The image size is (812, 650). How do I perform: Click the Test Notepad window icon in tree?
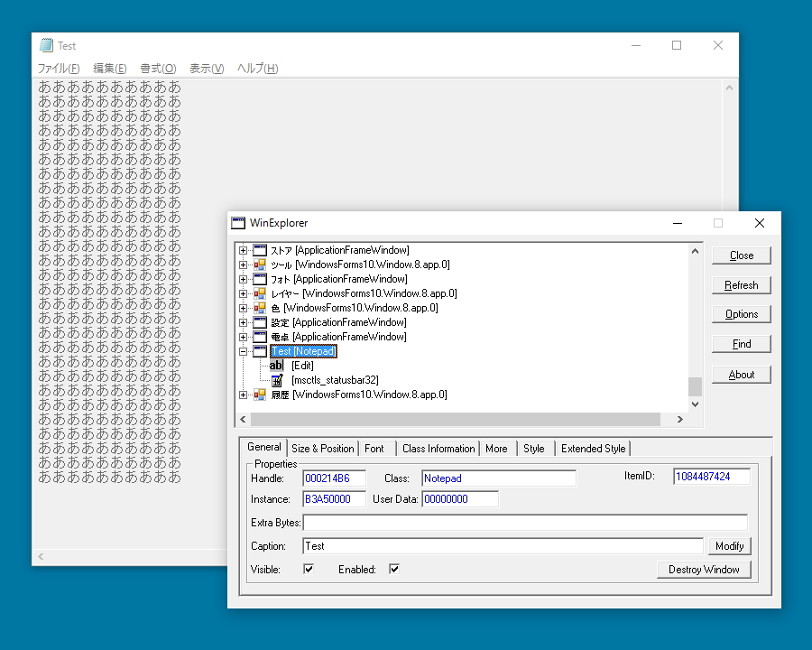pyautogui.click(x=260, y=351)
